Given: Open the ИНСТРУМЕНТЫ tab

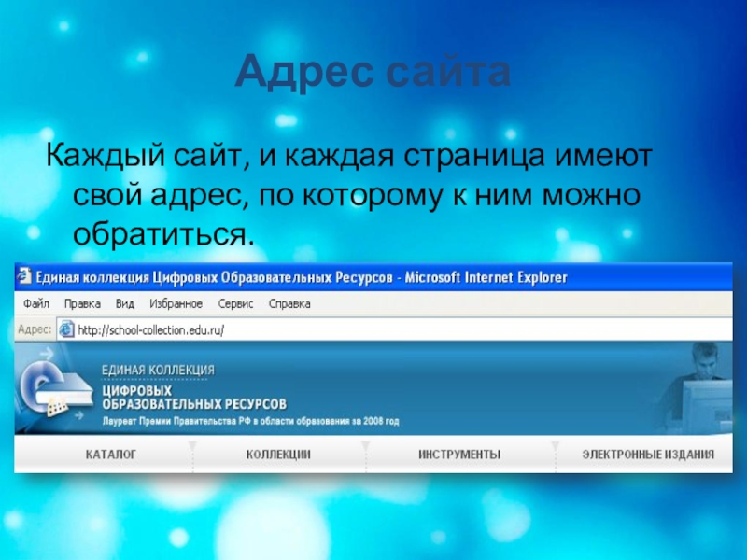Looking at the screenshot, I should point(459,455).
